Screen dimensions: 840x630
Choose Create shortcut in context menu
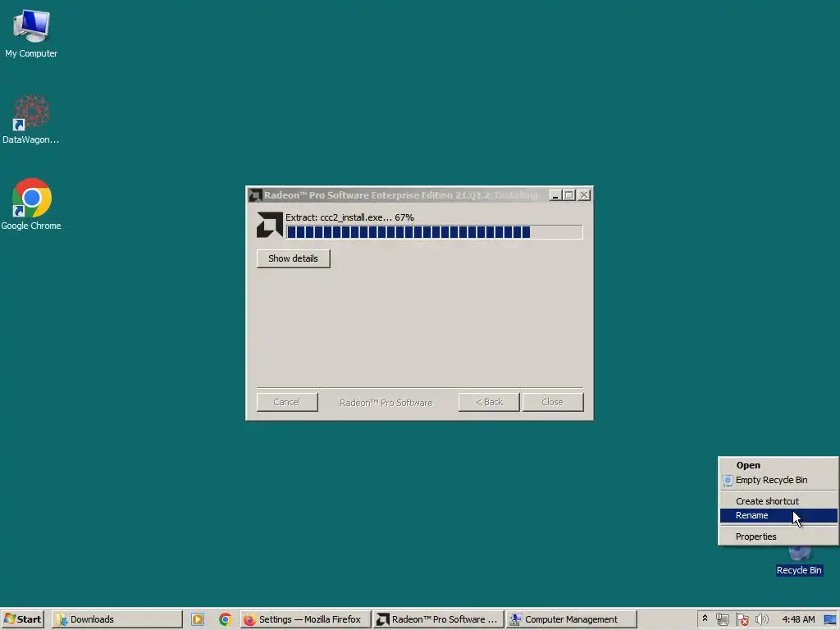778,501
